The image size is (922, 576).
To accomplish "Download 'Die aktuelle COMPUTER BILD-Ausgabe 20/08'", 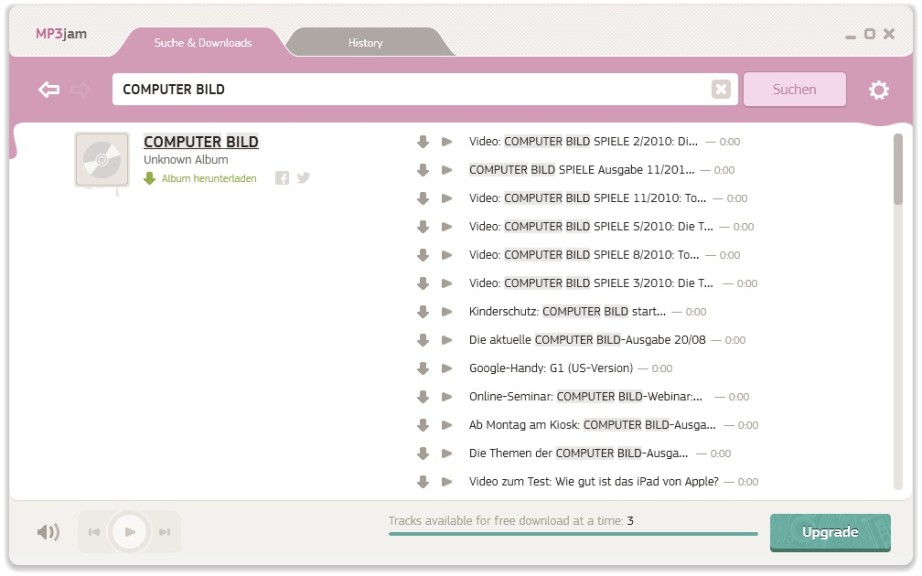I will coord(423,340).
